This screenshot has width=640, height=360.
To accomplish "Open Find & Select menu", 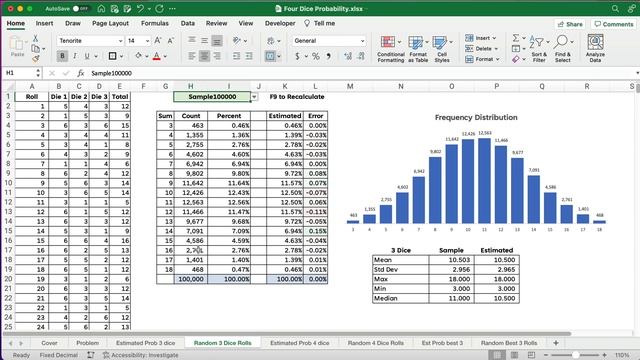I will click(x=563, y=49).
